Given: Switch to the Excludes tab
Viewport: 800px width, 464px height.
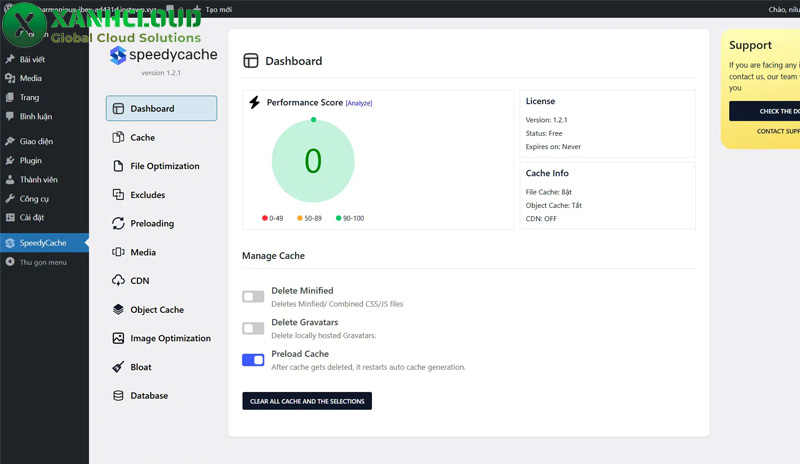Looking at the screenshot, I should coord(161,194).
